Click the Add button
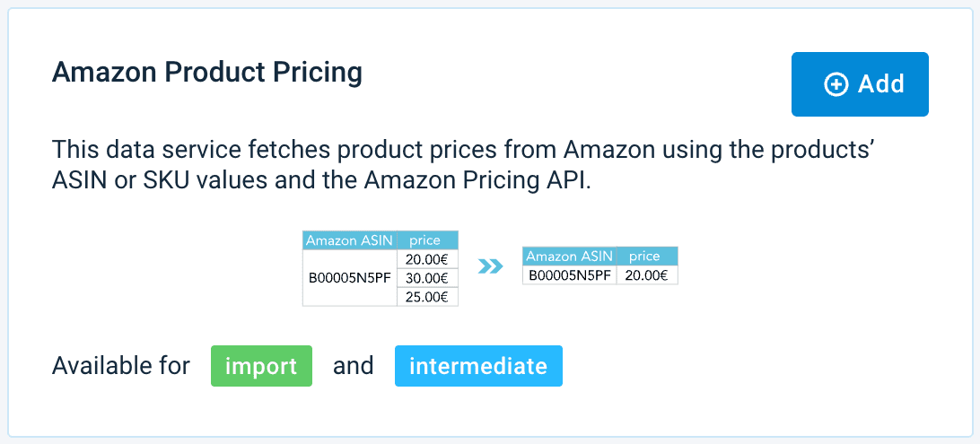The image size is (980, 444). click(859, 84)
